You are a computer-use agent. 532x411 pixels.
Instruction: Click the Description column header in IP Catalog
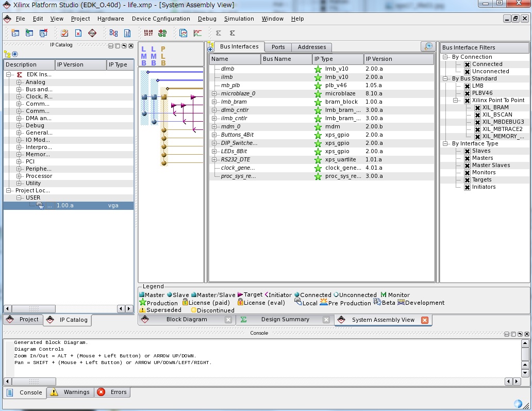coord(29,65)
